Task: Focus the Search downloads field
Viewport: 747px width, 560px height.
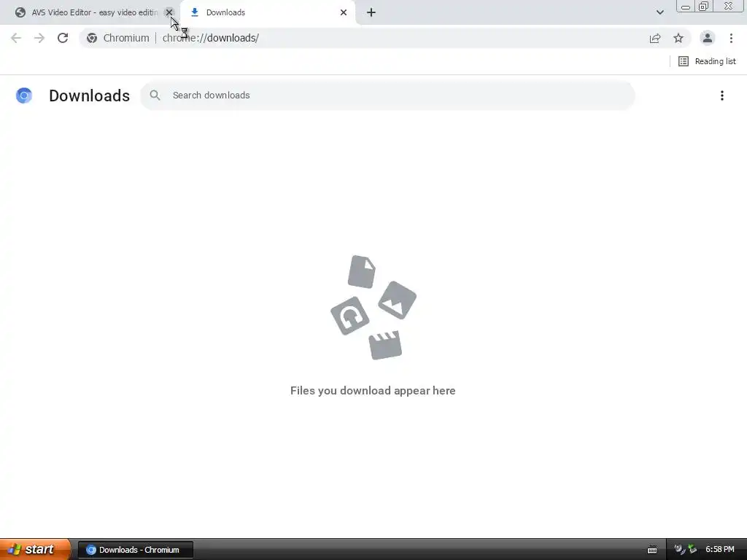Action: click(388, 96)
